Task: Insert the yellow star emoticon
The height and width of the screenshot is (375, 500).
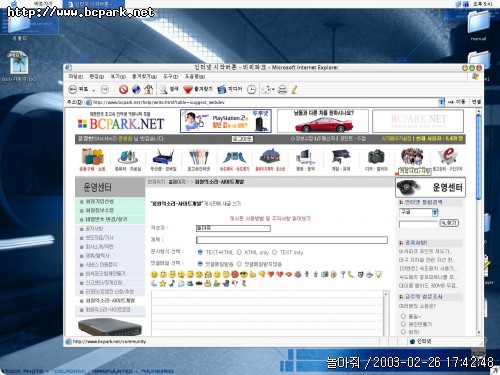Action: pos(163,284)
